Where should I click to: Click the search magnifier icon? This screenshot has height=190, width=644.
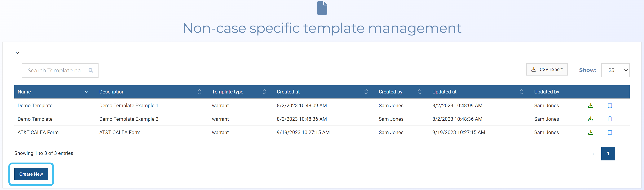pyautogui.click(x=91, y=71)
